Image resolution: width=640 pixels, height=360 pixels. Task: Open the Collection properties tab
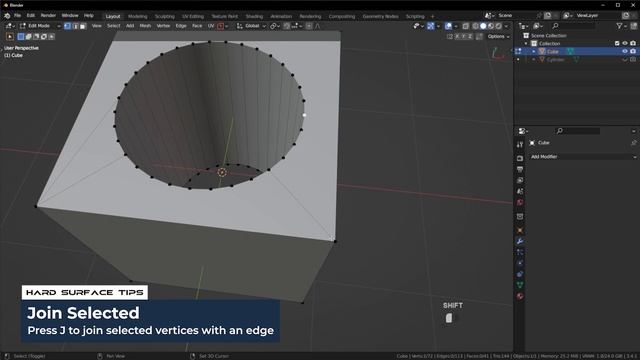pyautogui.click(x=520, y=216)
